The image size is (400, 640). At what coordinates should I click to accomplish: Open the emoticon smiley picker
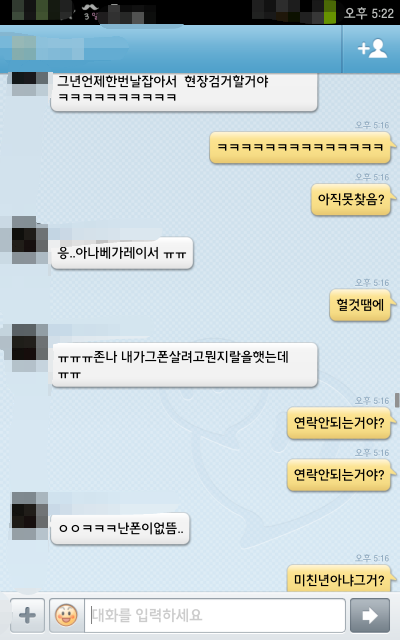click(66, 615)
